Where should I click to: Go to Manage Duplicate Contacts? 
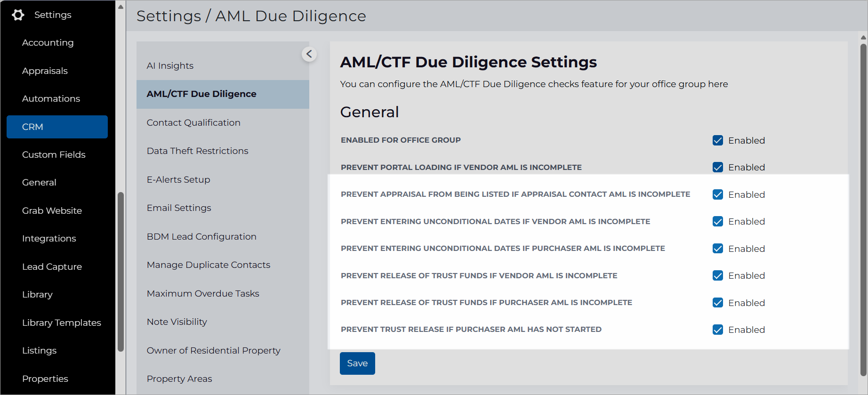[209, 265]
